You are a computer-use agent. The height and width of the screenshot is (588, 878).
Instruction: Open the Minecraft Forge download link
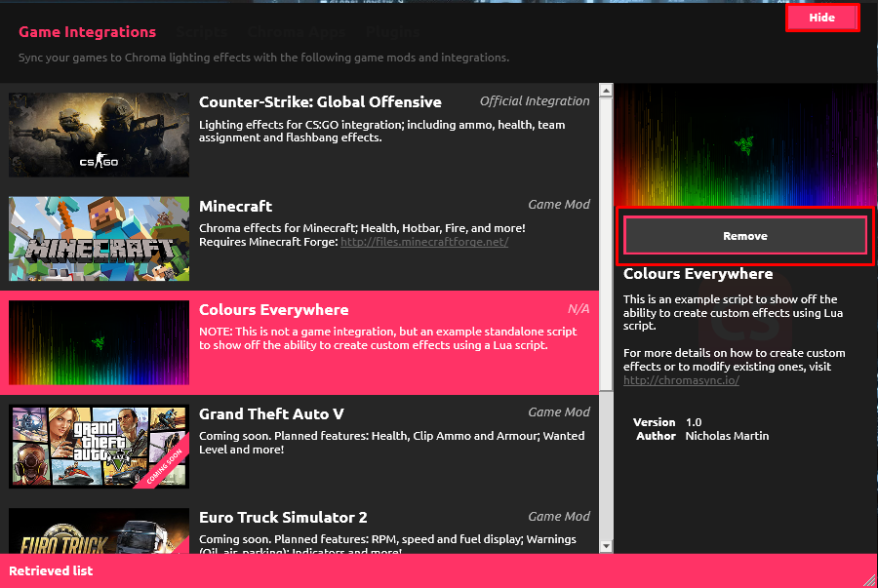pyautogui.click(x=423, y=242)
